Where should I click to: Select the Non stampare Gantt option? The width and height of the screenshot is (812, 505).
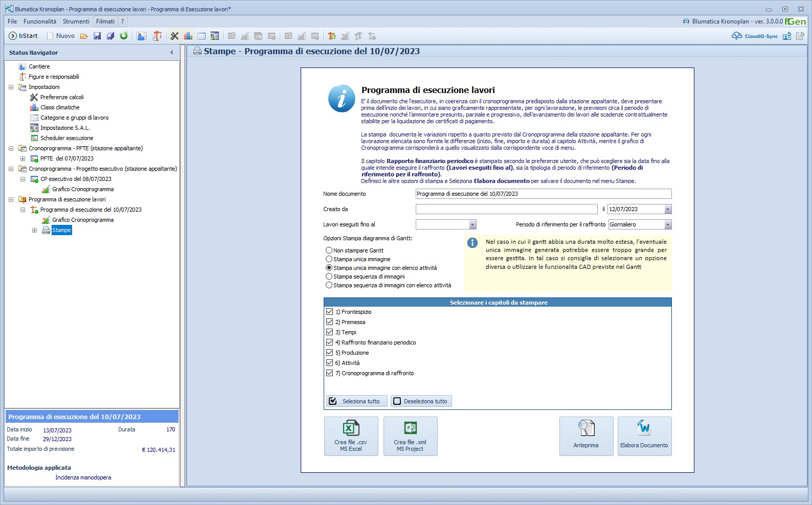click(329, 250)
